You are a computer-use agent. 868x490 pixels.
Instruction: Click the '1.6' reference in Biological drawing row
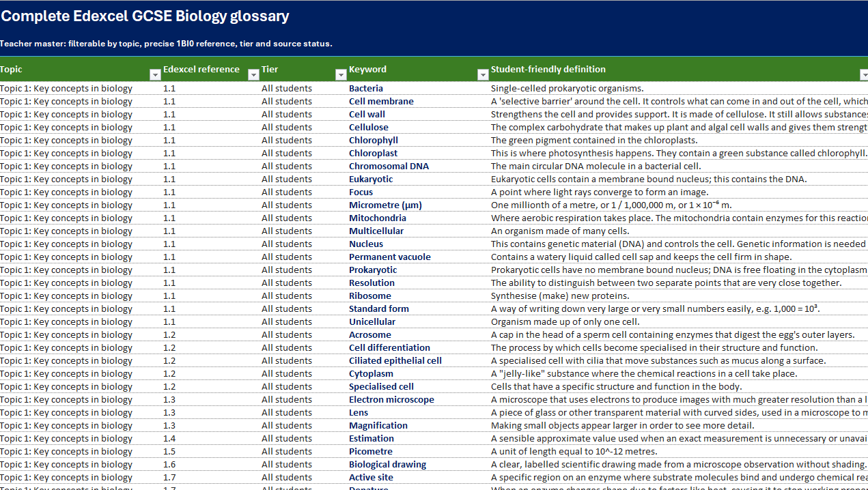point(169,464)
